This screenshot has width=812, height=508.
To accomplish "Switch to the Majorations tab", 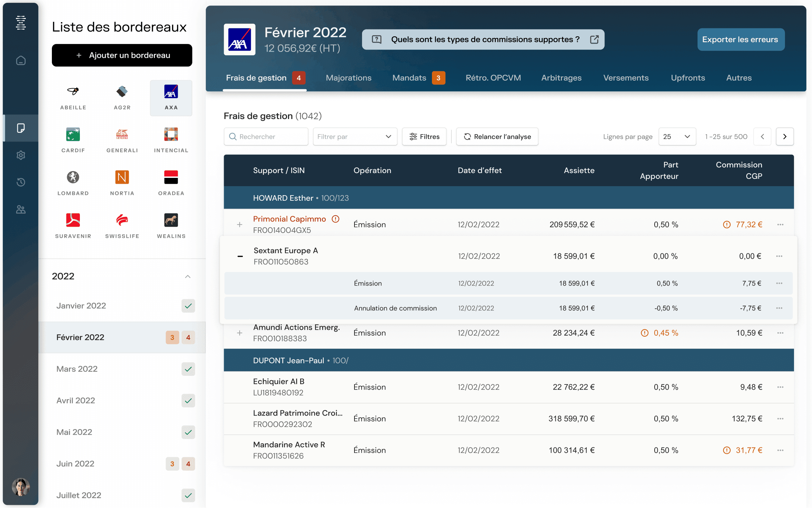I will 349,78.
